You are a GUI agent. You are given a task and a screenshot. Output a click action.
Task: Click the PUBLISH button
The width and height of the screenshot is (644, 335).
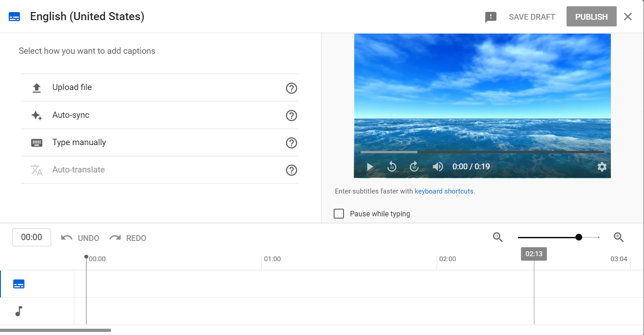pyautogui.click(x=591, y=17)
